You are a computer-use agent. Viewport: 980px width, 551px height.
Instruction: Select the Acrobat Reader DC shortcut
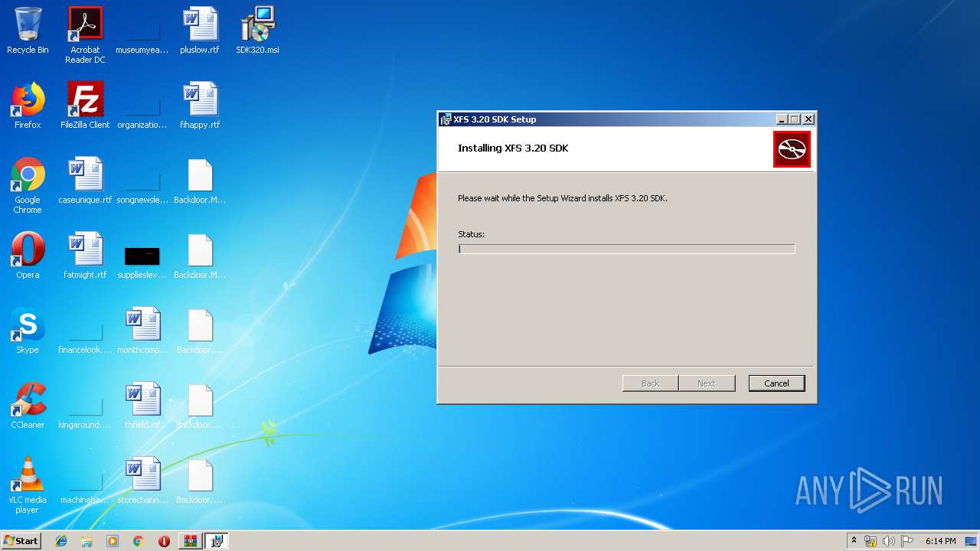85,34
